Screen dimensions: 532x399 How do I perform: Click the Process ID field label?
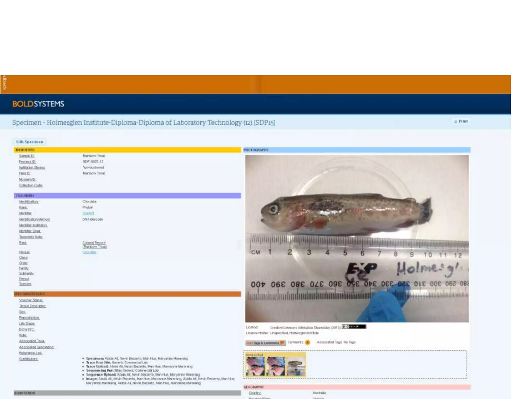coord(28,162)
